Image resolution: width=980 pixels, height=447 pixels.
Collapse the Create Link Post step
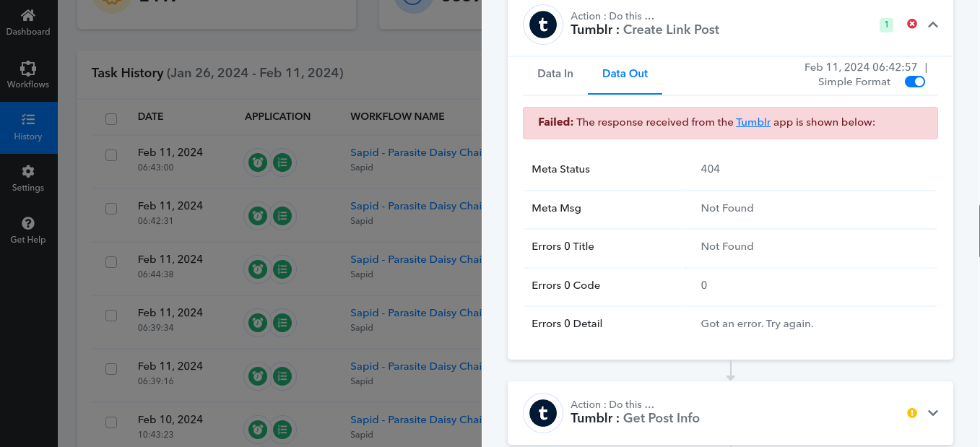(933, 25)
